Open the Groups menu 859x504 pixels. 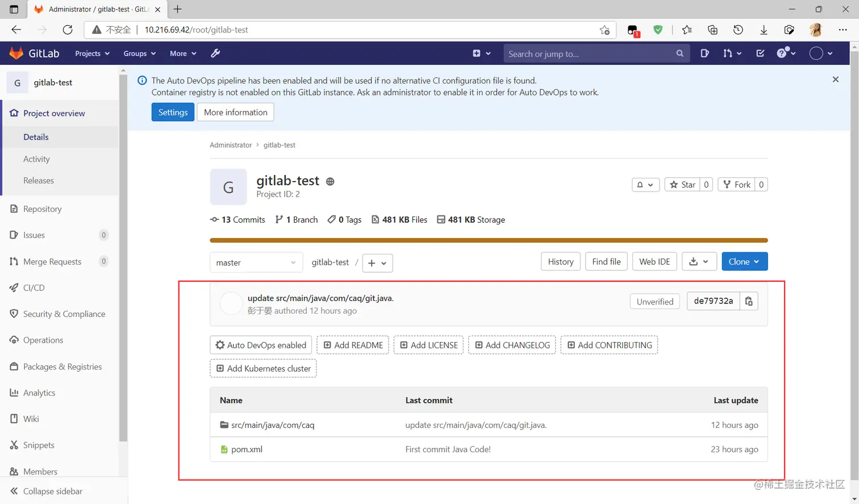(x=139, y=53)
